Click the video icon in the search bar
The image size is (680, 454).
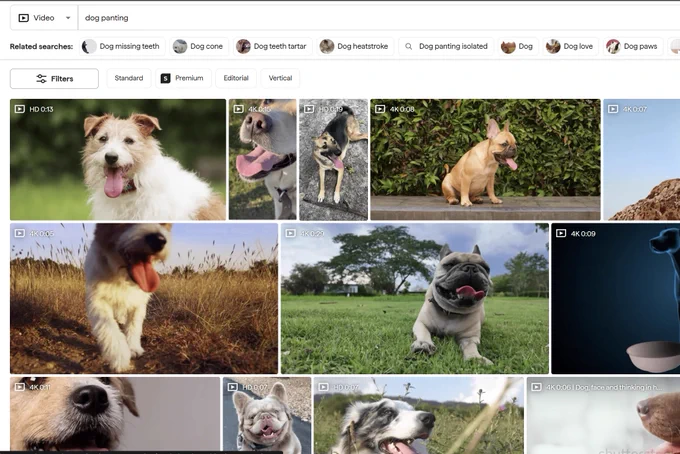tap(23, 18)
